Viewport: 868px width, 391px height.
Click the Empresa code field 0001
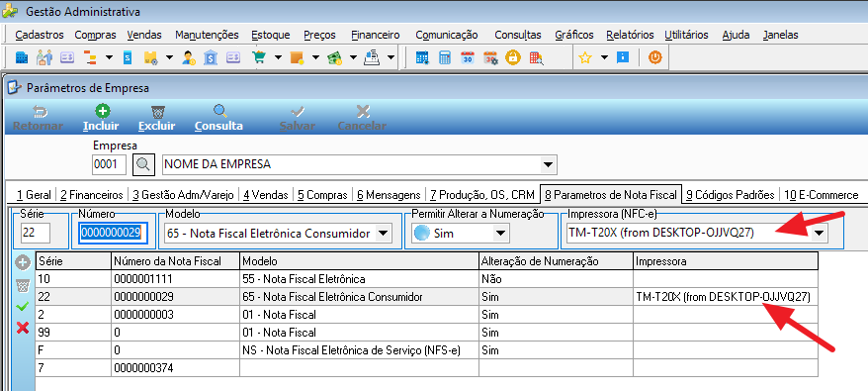tap(110, 164)
